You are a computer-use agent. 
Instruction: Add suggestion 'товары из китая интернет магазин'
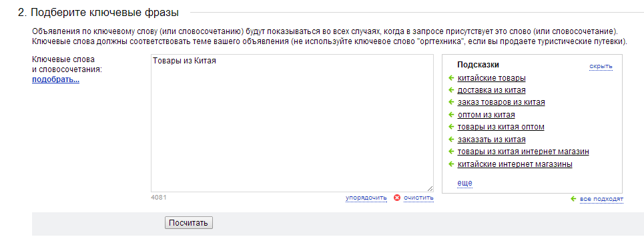tap(523, 152)
